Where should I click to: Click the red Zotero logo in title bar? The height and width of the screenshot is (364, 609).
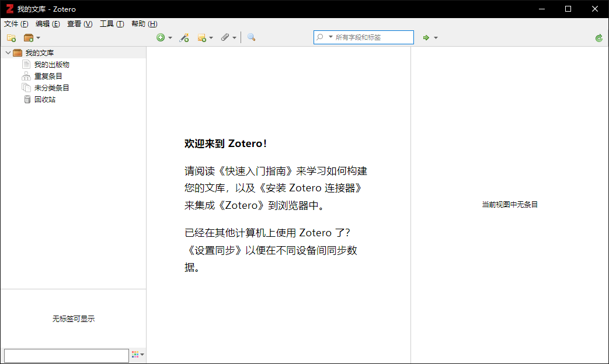(x=10, y=9)
